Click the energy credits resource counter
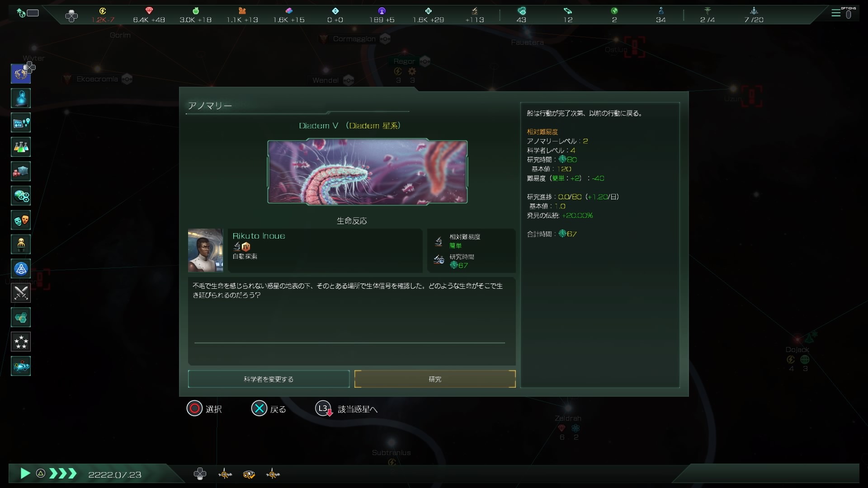 coord(103,15)
